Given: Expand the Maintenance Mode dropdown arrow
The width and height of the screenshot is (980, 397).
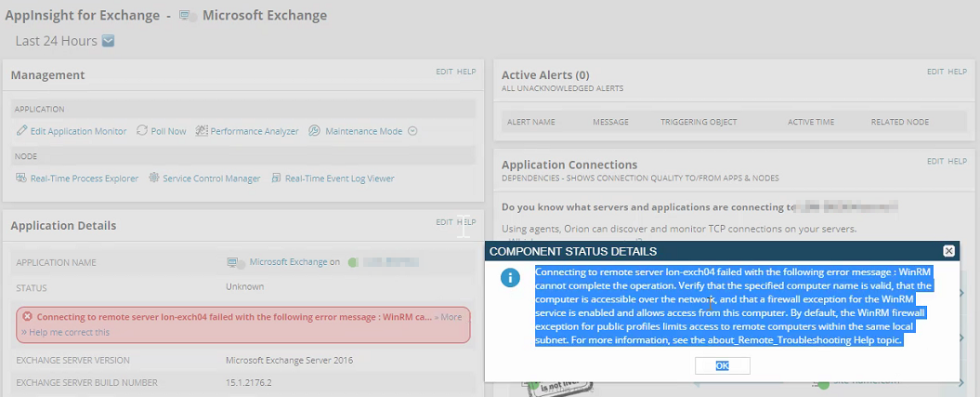Looking at the screenshot, I should [412, 131].
